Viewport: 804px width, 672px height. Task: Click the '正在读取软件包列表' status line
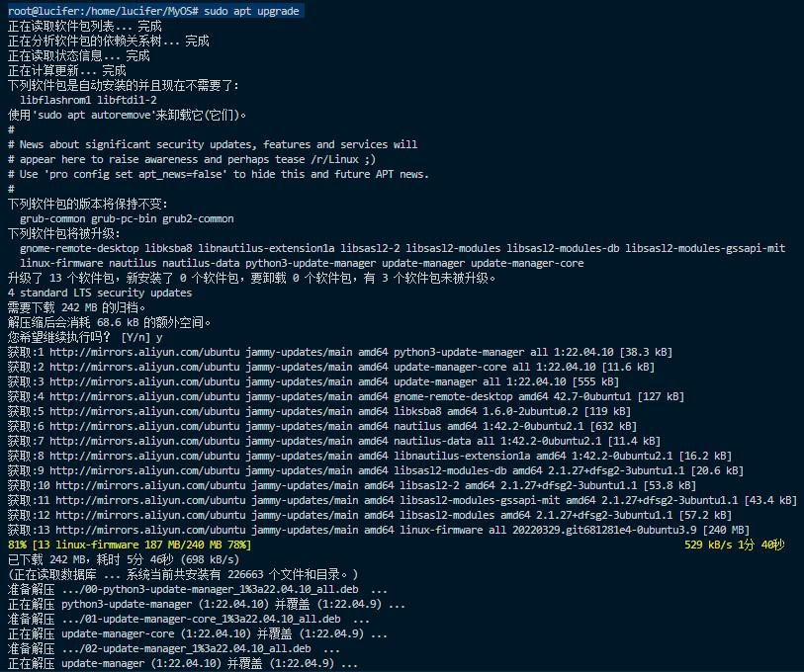[x=85, y=26]
